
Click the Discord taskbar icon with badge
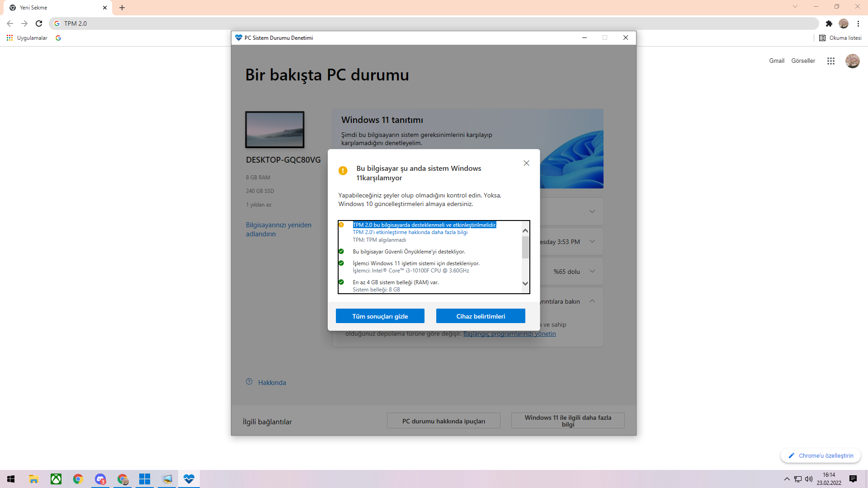coord(100,479)
